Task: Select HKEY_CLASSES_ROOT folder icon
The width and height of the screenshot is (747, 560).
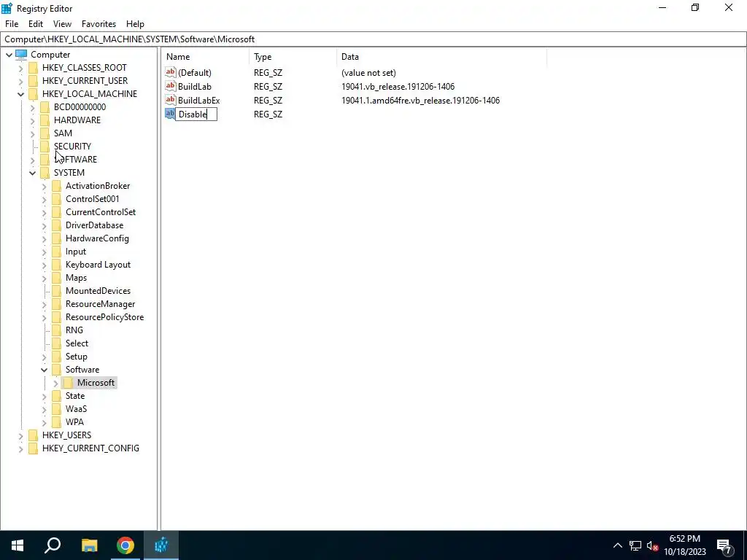Action: (33, 68)
